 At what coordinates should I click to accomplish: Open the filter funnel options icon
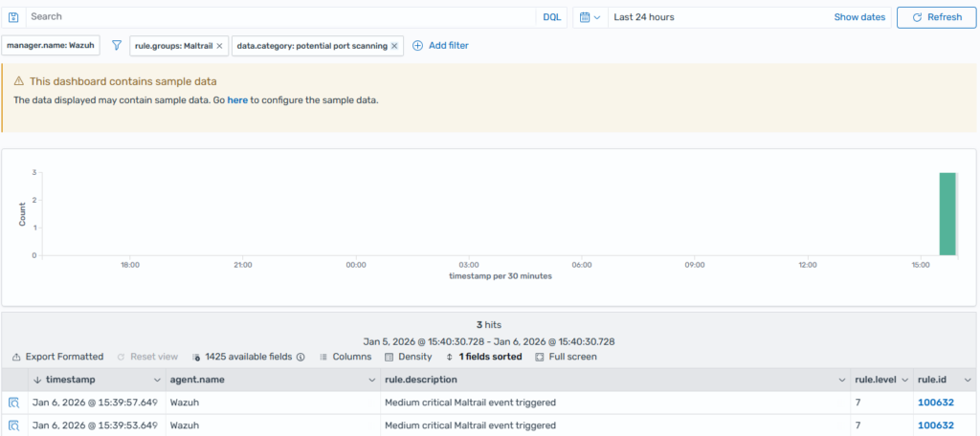(117, 45)
